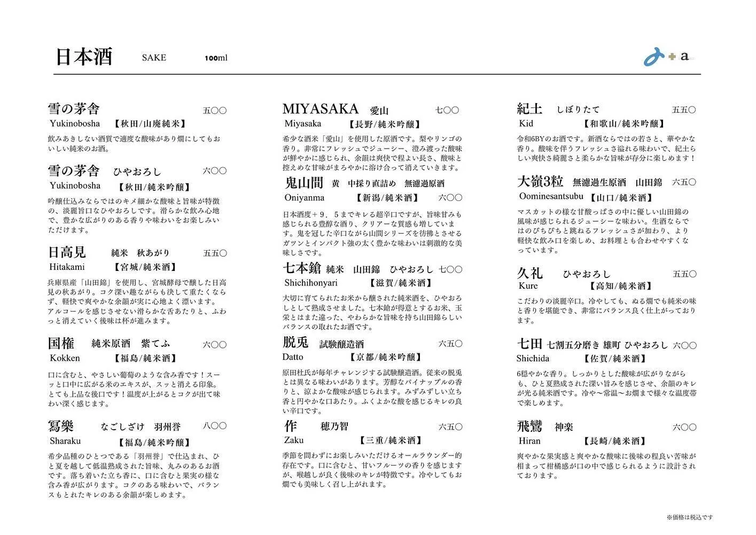This screenshot has height=535, width=756.
Task: Click price 七〇〇 beside MIYASAKA
Action: coord(447,110)
